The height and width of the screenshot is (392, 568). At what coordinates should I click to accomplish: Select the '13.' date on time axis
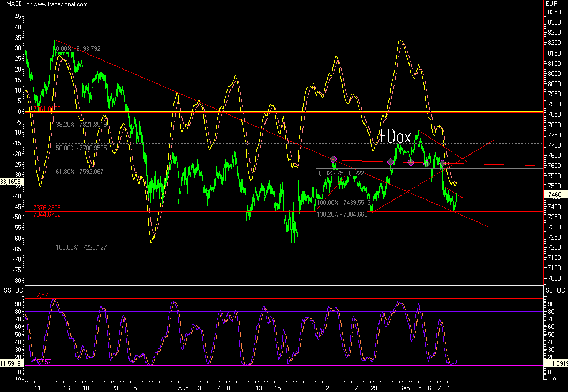[x=259, y=388]
